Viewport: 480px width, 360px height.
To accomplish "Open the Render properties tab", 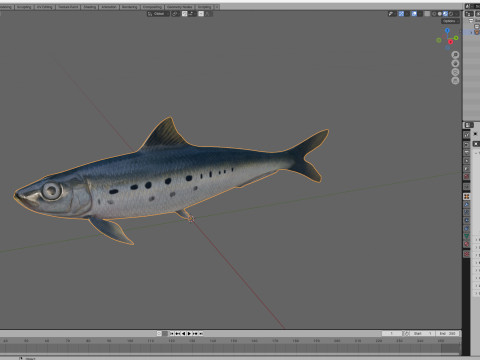I will point(467,144).
